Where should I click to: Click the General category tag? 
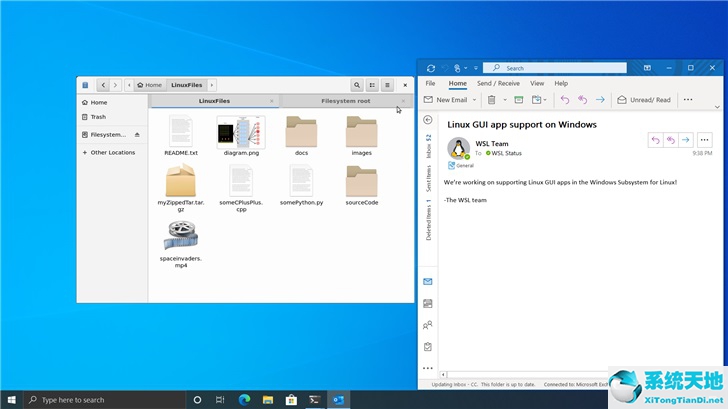tap(461, 165)
